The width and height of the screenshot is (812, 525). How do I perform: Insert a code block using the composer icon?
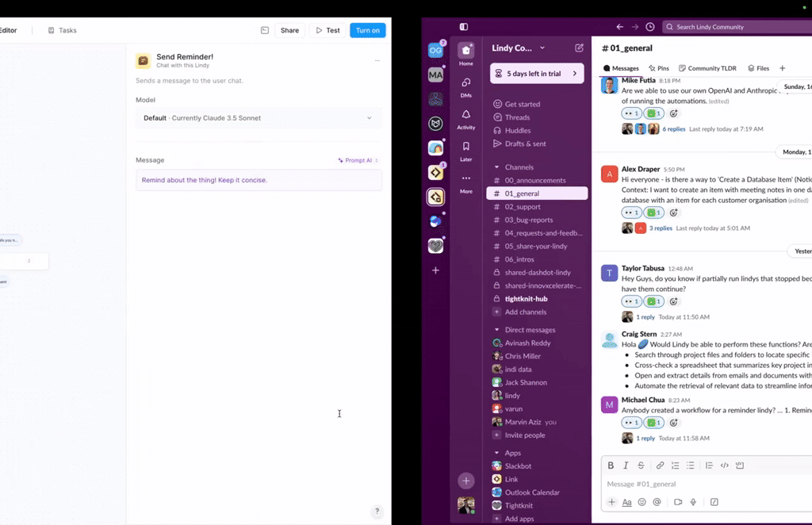[x=740, y=466]
